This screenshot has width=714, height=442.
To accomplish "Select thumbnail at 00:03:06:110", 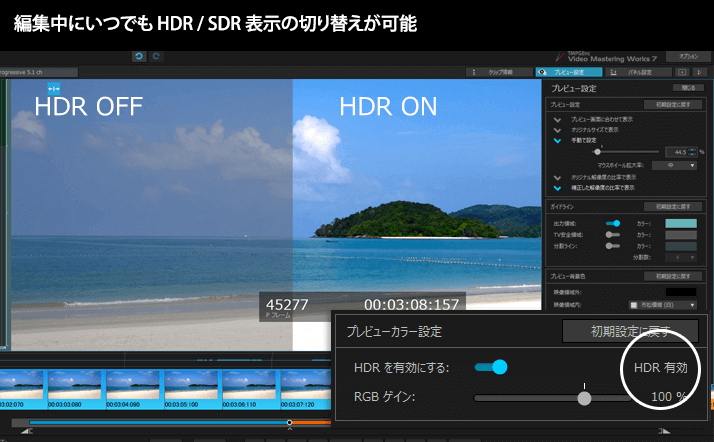I will [250, 389].
